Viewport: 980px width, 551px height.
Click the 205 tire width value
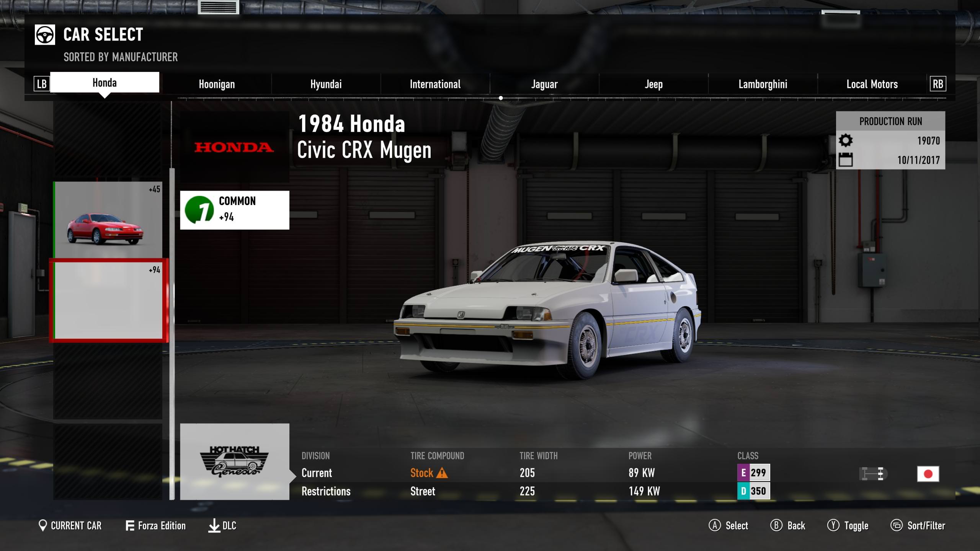[x=527, y=473]
